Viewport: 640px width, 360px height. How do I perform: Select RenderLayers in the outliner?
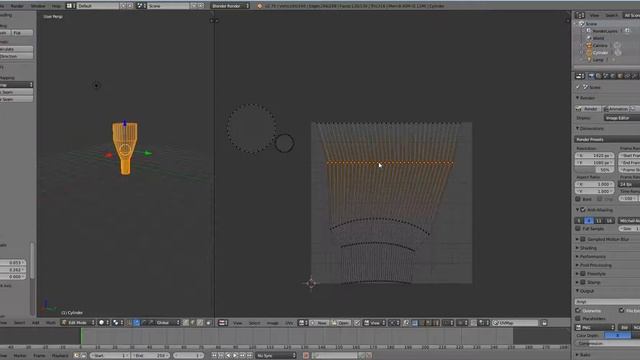click(605, 31)
